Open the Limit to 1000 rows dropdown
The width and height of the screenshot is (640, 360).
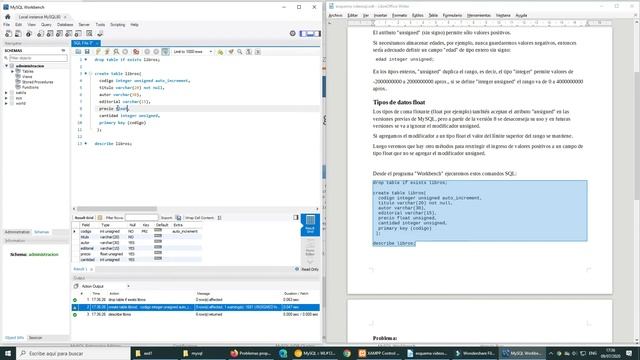193,52
